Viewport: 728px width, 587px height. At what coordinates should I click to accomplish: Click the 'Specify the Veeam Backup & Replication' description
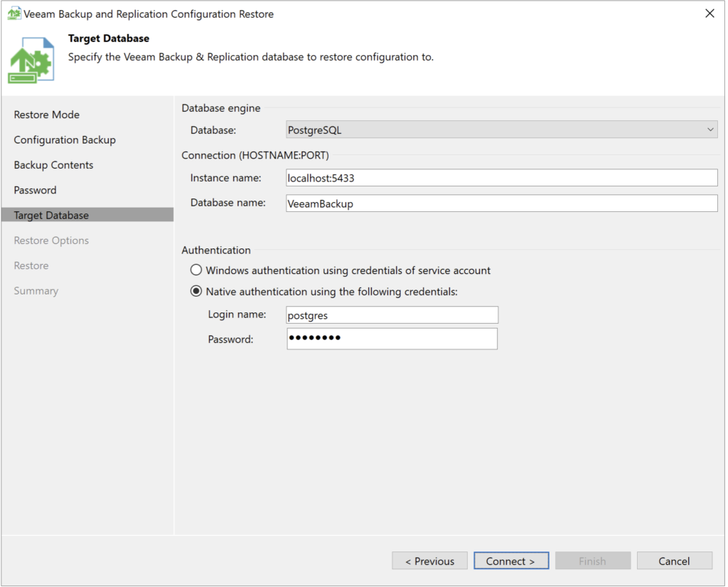pos(251,57)
